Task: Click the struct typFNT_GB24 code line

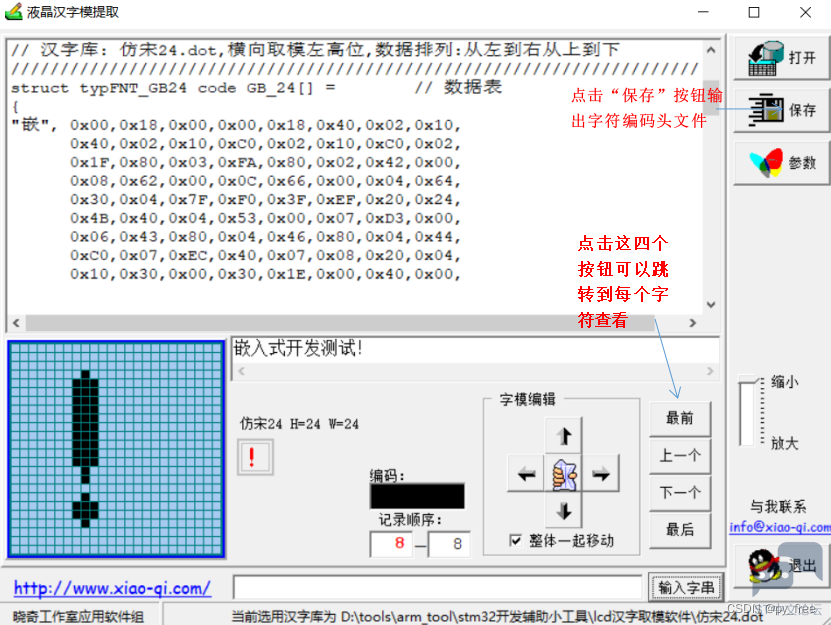Action: click(173, 88)
